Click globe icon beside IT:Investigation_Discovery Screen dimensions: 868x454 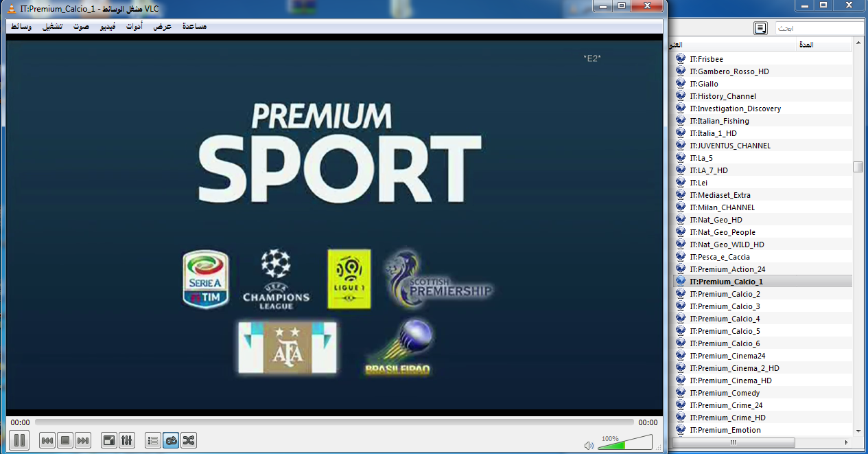coord(681,109)
